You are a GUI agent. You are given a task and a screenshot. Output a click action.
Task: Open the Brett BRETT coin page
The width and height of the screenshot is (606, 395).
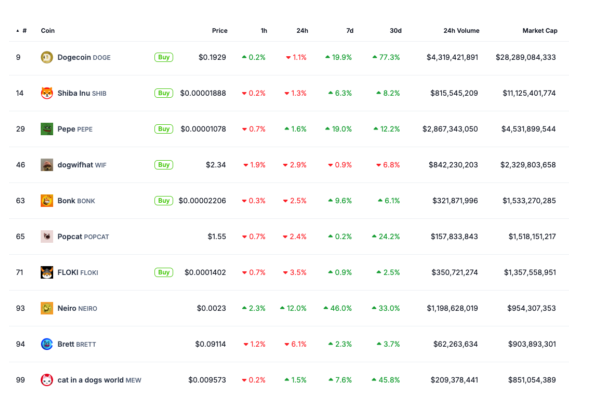77,344
